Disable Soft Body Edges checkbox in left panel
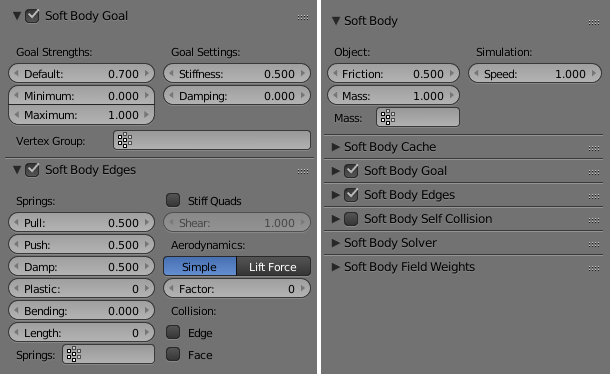Image resolution: width=610 pixels, height=374 pixels. click(32, 170)
